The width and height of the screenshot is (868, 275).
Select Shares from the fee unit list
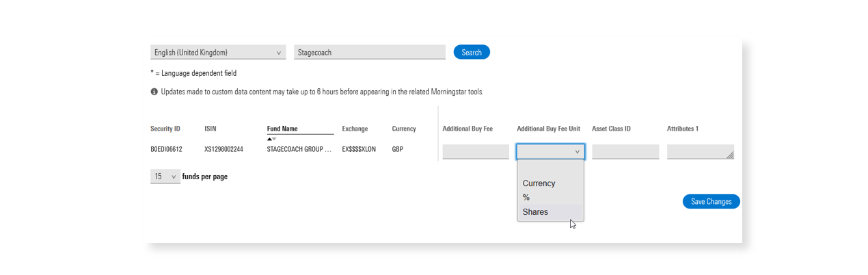[x=535, y=212]
